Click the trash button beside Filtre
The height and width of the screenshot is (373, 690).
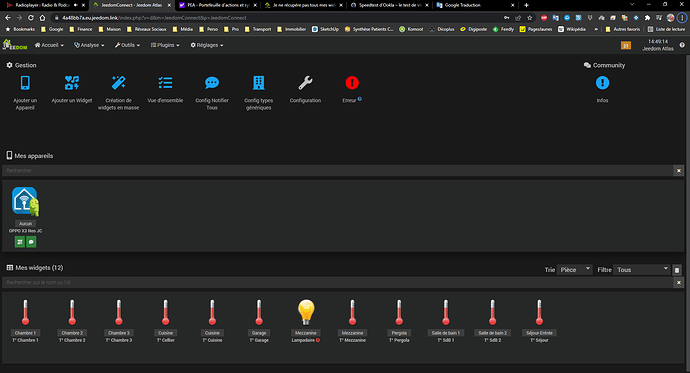[x=677, y=270]
